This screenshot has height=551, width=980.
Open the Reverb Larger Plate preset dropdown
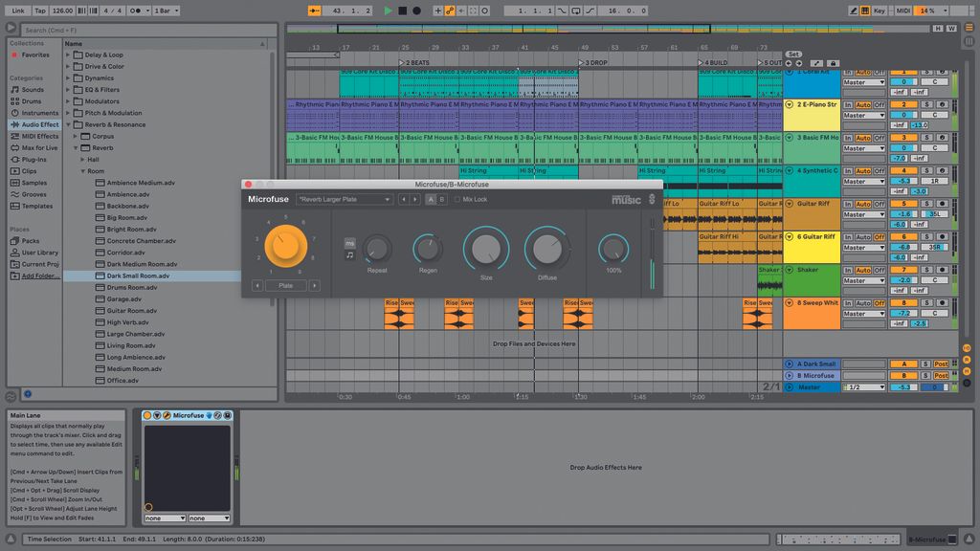tap(345, 200)
